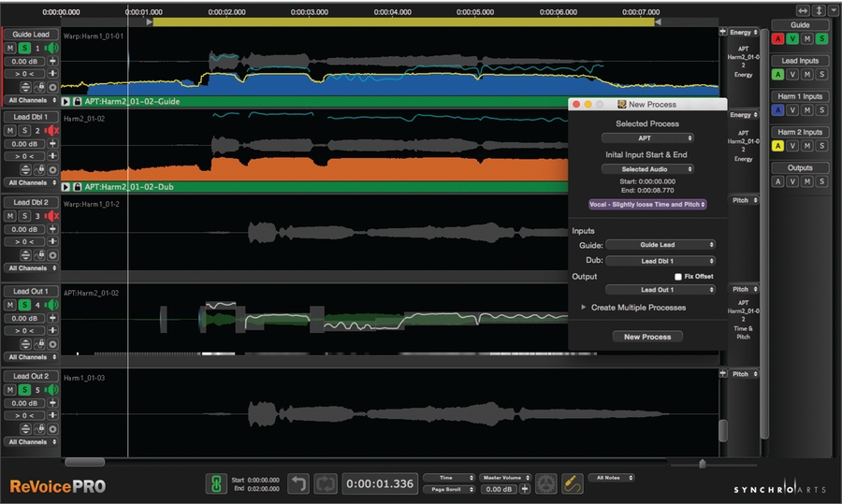This screenshot has width=842, height=504.
Task: Click the gear icon in the transport bar
Action: [547, 483]
